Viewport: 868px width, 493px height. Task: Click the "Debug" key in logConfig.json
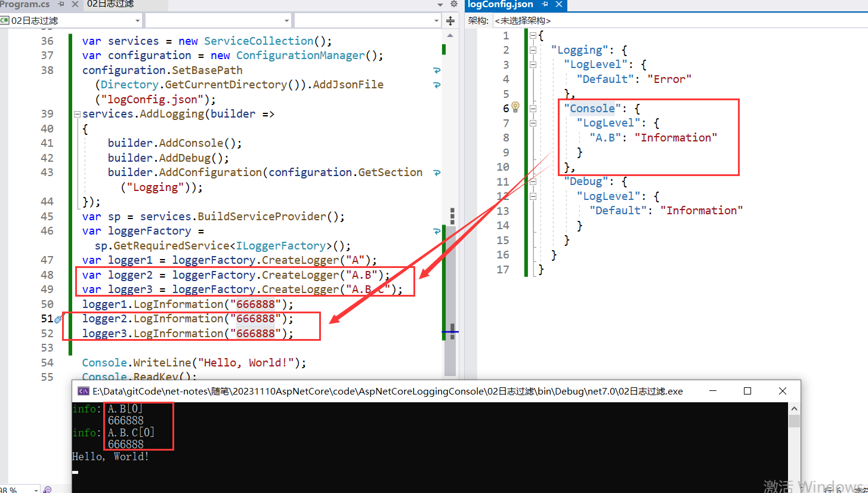coord(586,182)
